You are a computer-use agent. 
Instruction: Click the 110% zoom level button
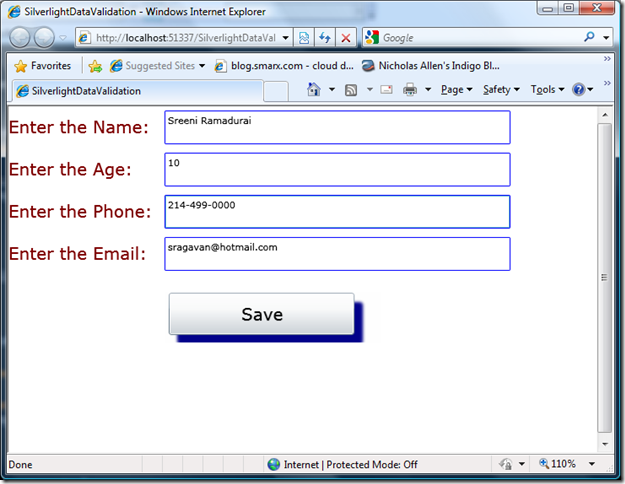(557, 464)
